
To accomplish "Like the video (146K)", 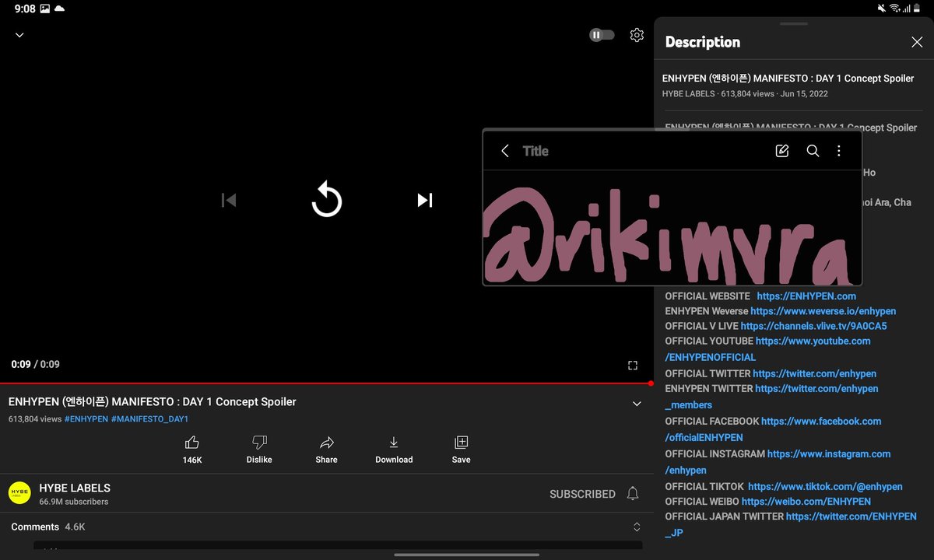I will [x=192, y=450].
